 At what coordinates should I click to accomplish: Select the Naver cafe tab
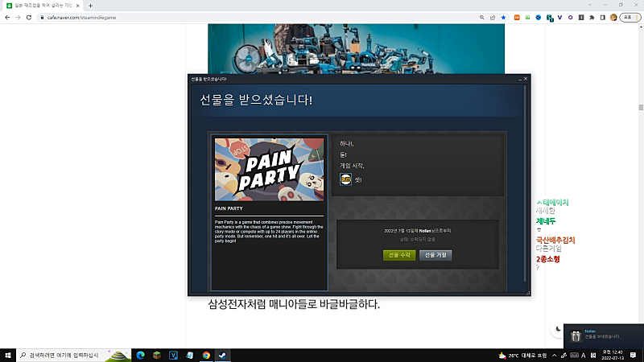coord(43,6)
